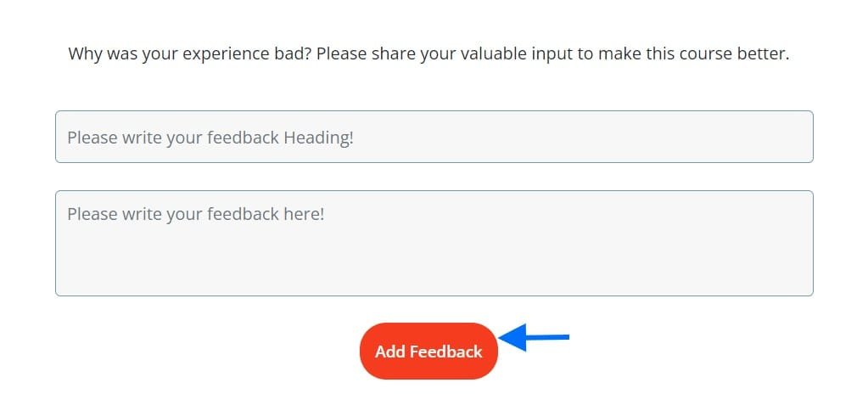Click the rounded left edge of Add Feedback
This screenshot has width=868, height=411.
point(367,352)
